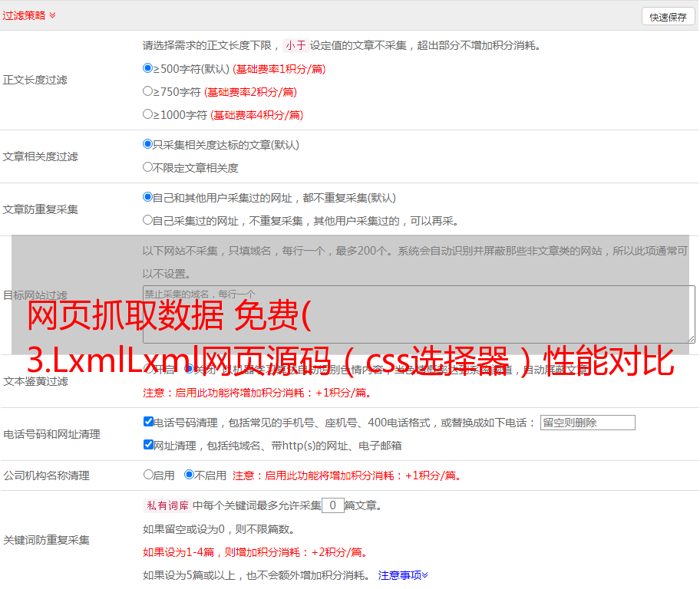
Task: Select 只采集相关度达标的文章(默认) radio
Action: [147, 143]
